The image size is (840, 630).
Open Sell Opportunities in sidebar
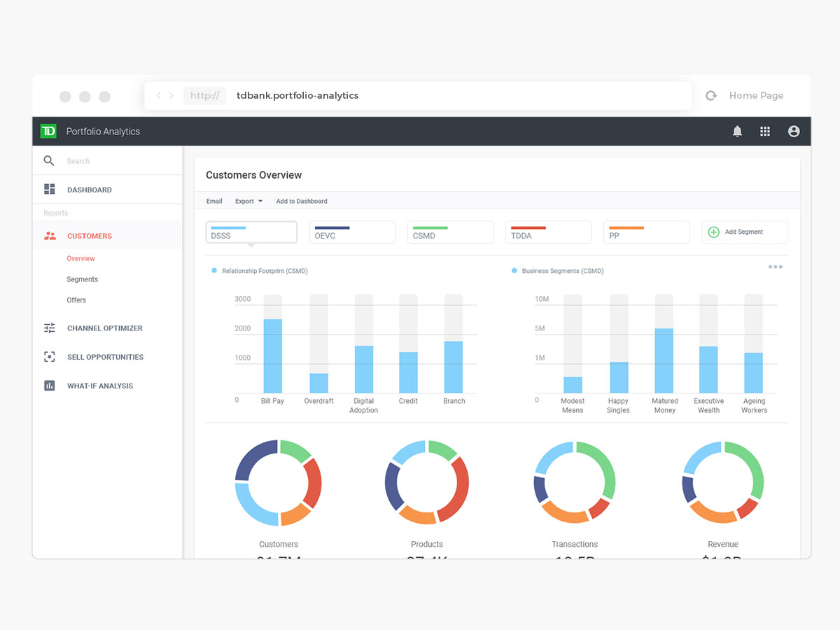tap(105, 357)
